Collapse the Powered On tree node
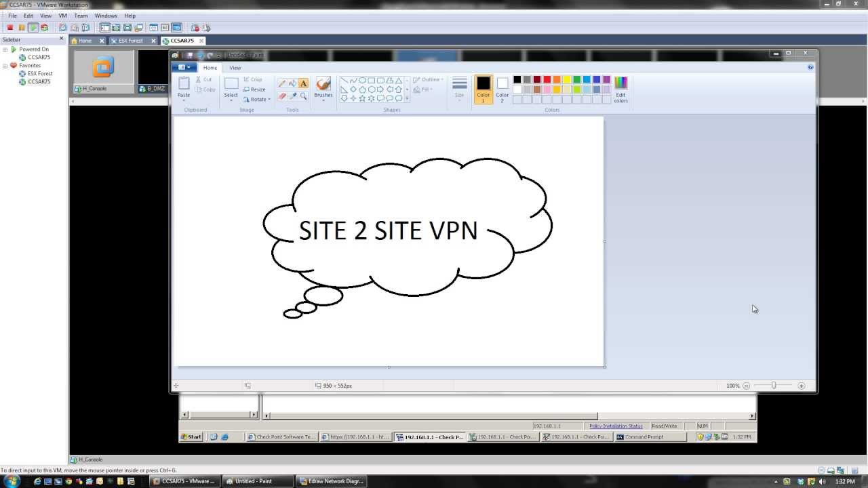This screenshot has width=868, height=488. click(5, 49)
